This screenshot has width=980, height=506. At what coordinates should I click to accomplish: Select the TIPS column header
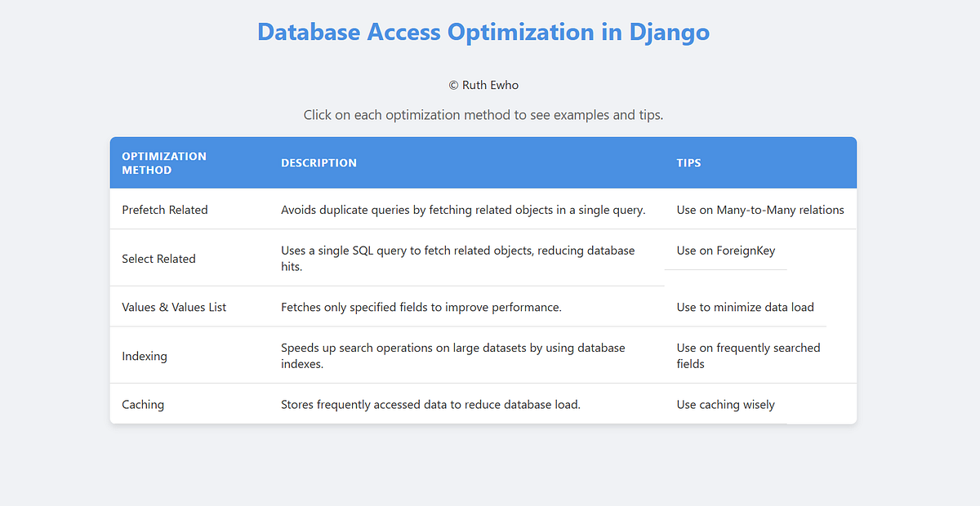click(688, 162)
